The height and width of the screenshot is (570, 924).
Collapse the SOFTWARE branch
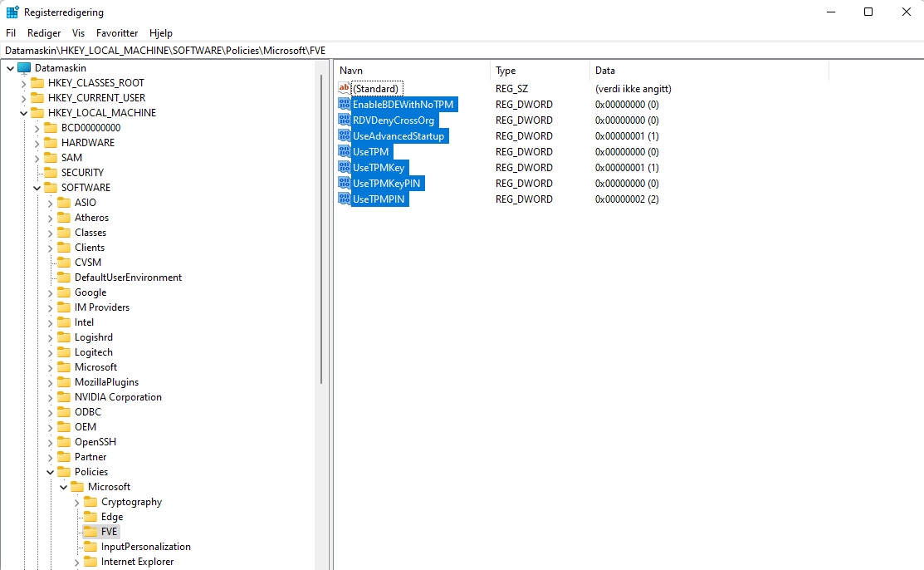[37, 187]
